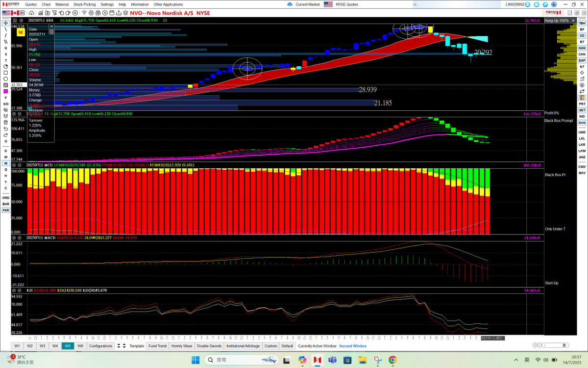Screen dimensions: 588x368
Task: Toggle the EXP button in right sidebar
Action: [x=582, y=60]
